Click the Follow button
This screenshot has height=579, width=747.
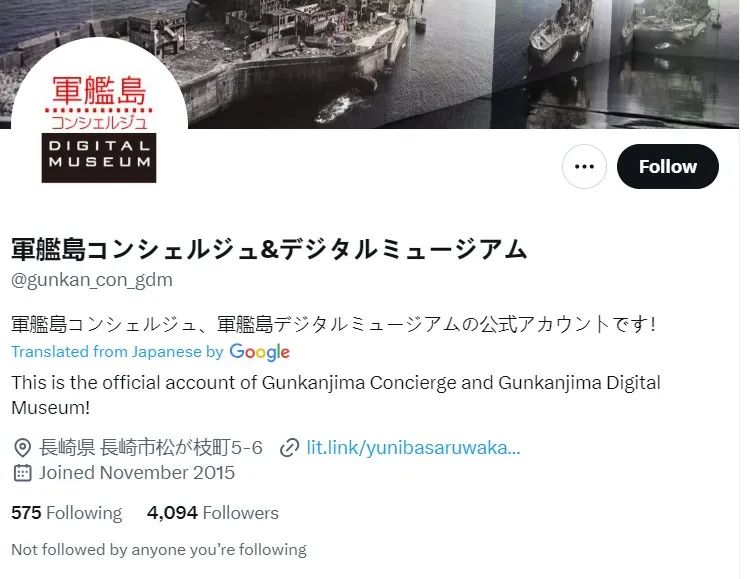point(667,166)
